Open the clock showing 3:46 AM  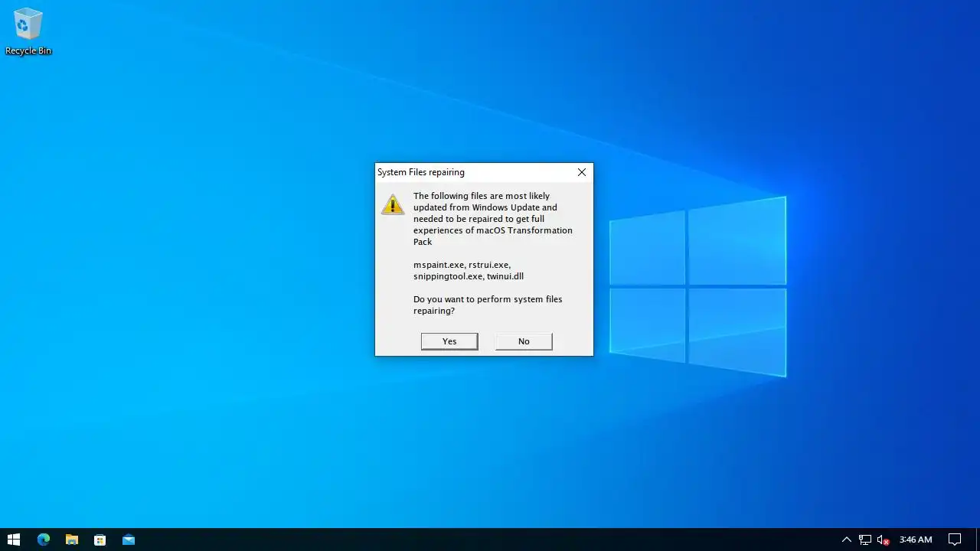point(916,540)
